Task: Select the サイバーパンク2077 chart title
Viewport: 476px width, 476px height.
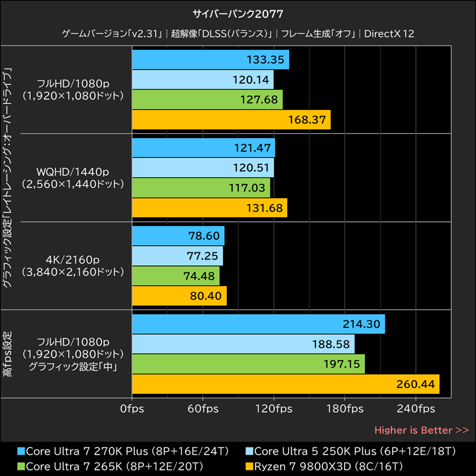Action: [237, 12]
